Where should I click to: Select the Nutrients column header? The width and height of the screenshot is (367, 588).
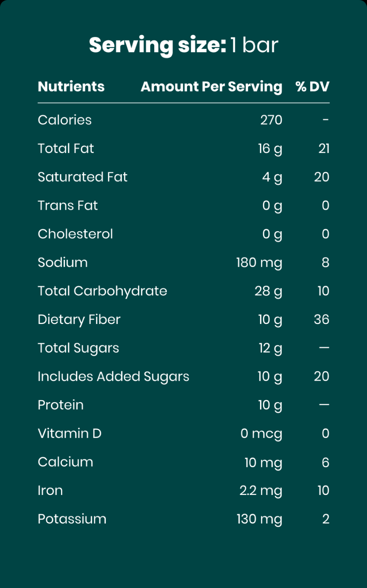(x=71, y=86)
